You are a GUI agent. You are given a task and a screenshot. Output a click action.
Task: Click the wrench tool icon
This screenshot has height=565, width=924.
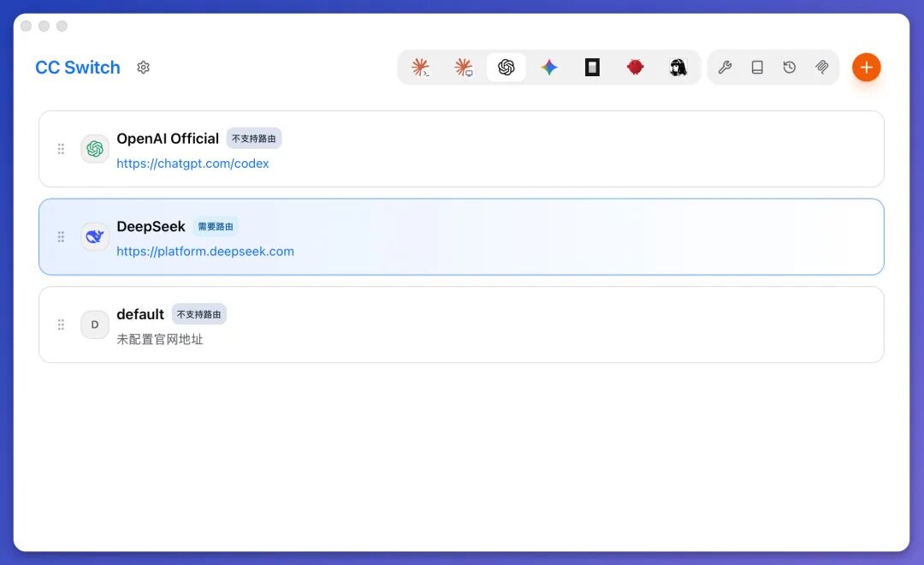point(725,68)
